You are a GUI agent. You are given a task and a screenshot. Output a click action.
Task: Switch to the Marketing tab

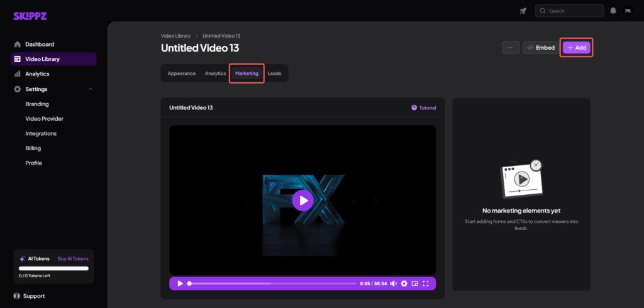coord(247,74)
